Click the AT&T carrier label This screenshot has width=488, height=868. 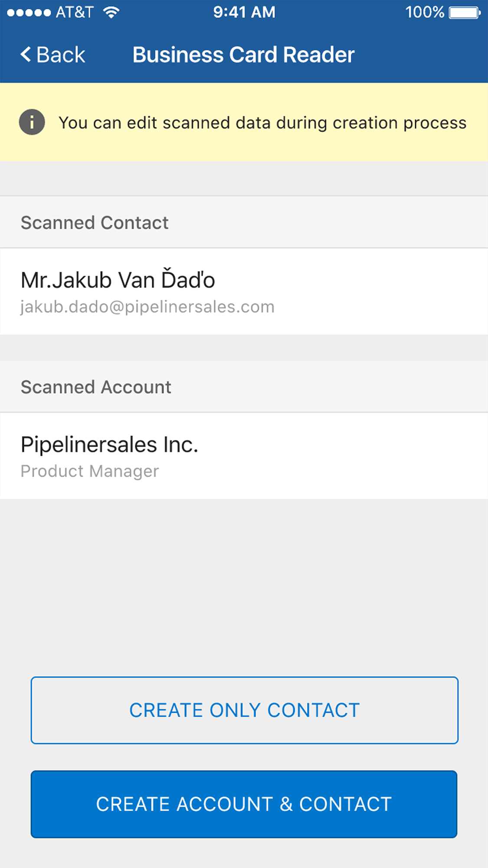[x=75, y=12]
